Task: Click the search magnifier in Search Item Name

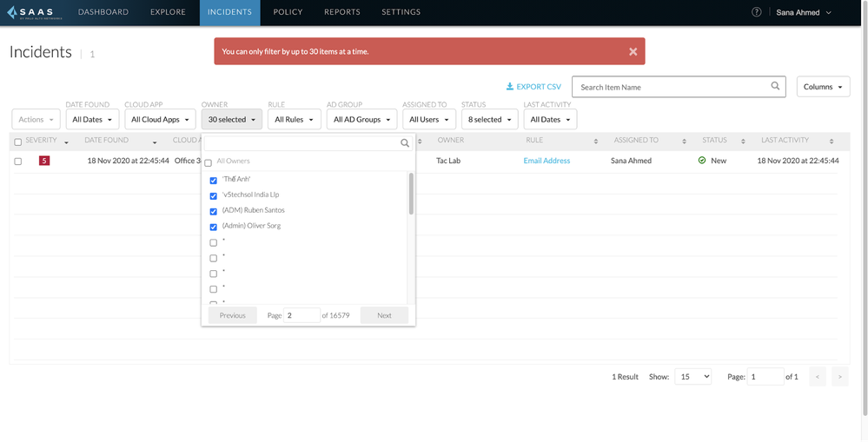Action: coord(775,87)
